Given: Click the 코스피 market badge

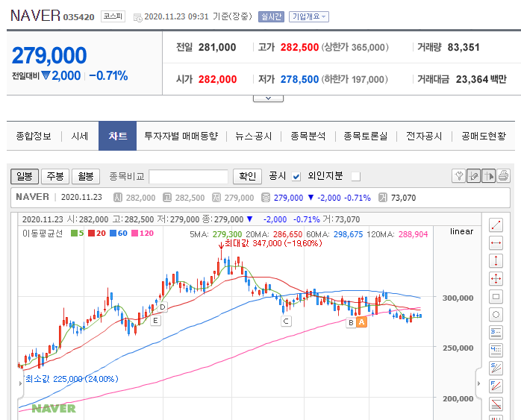Looking at the screenshot, I should [x=113, y=16].
